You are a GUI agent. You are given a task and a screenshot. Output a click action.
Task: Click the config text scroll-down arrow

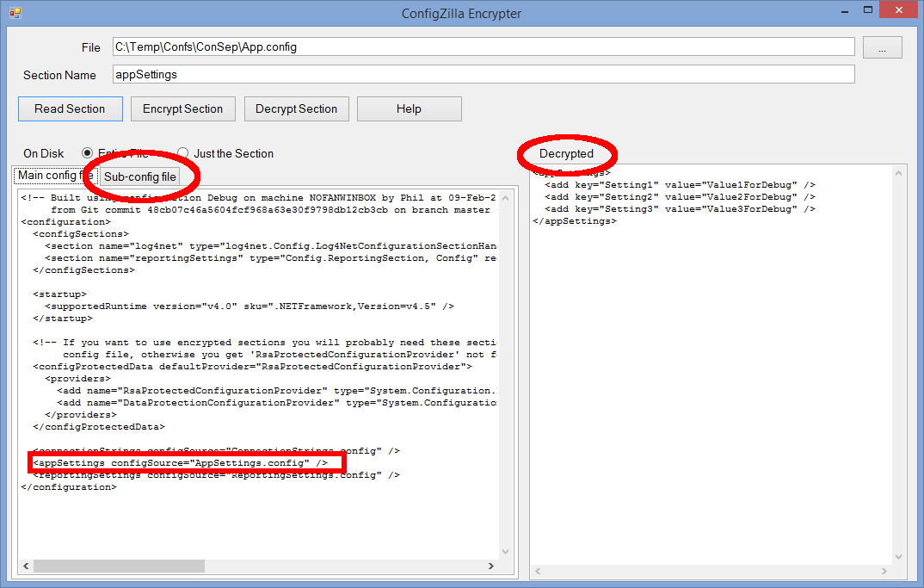tap(505, 552)
